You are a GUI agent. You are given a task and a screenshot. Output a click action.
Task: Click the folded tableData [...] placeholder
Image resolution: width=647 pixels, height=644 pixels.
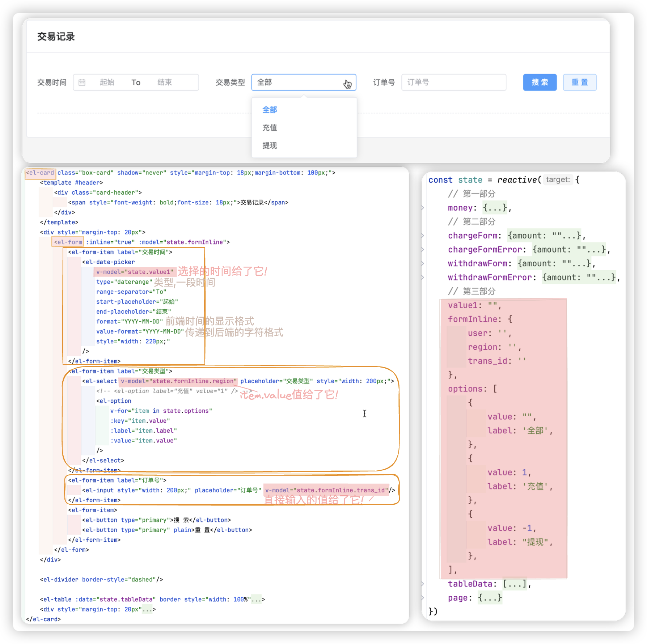coord(515,584)
